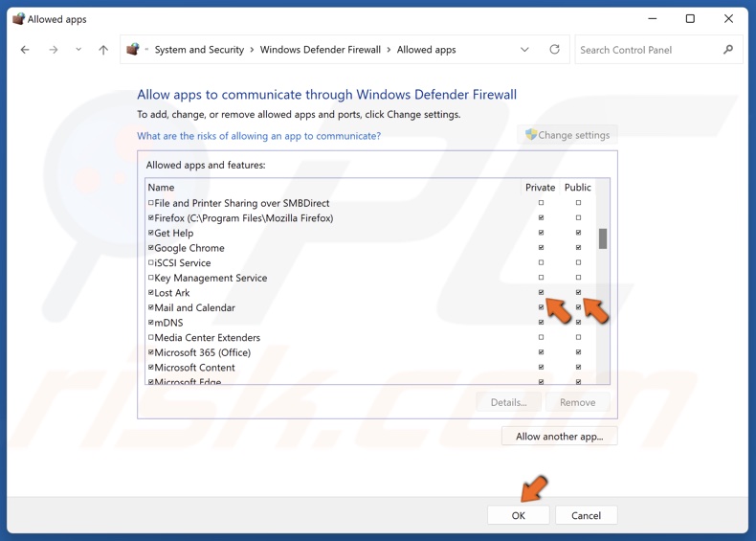Toggle mDNS Public checkbox

[578, 323]
